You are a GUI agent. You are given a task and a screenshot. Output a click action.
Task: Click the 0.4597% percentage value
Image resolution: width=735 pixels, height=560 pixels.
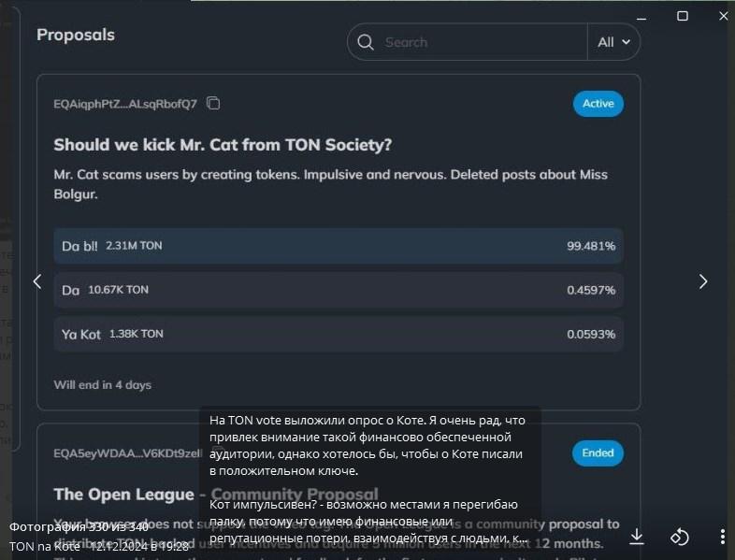pyautogui.click(x=591, y=290)
